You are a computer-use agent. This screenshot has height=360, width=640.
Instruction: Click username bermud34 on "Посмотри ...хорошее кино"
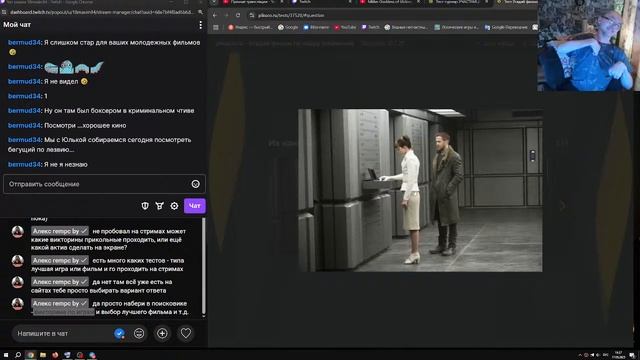point(24,125)
